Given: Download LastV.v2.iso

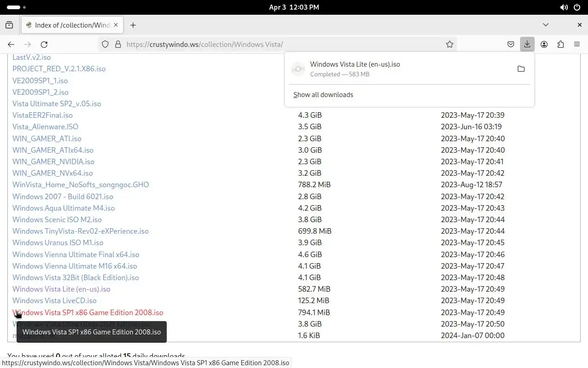Looking at the screenshot, I should pyautogui.click(x=32, y=57).
